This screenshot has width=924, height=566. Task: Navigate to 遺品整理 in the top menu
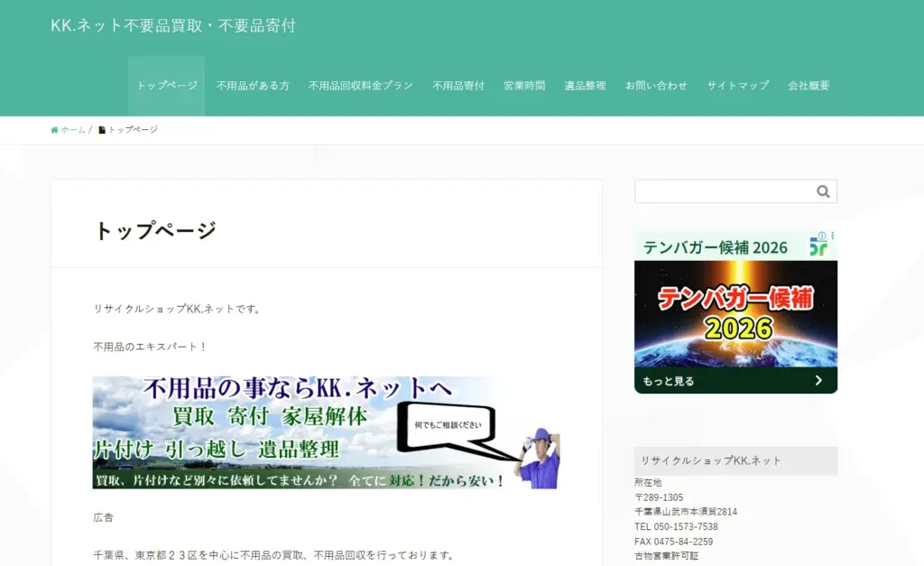click(585, 86)
